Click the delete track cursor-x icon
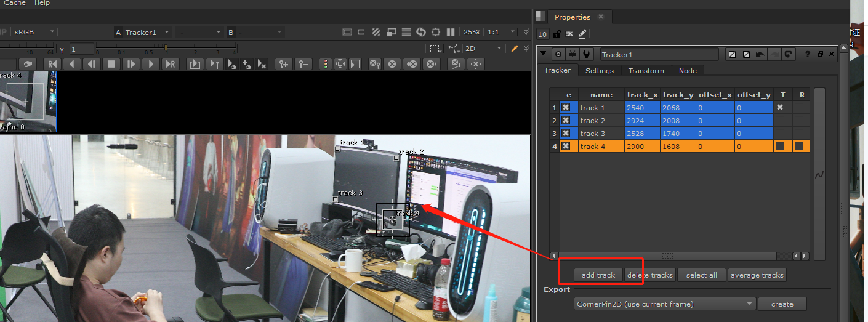The image size is (868, 322). (262, 64)
